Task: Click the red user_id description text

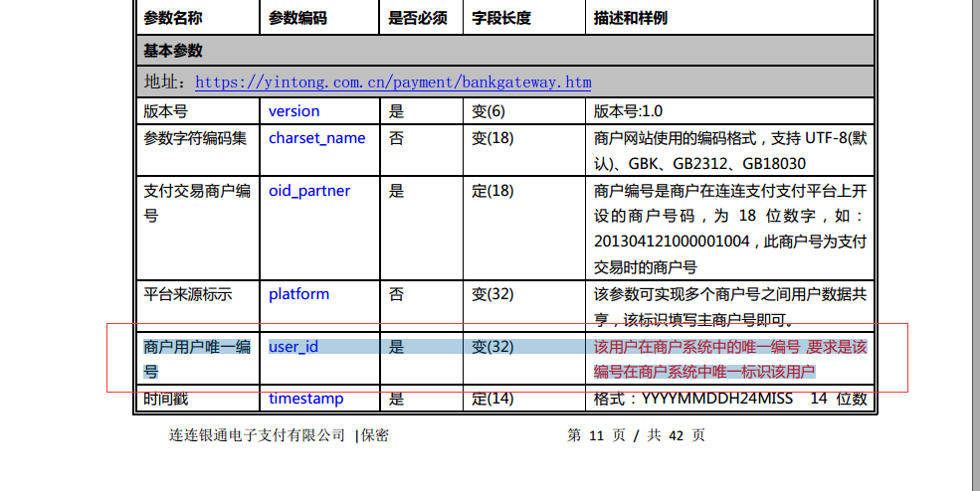Action: (730, 359)
